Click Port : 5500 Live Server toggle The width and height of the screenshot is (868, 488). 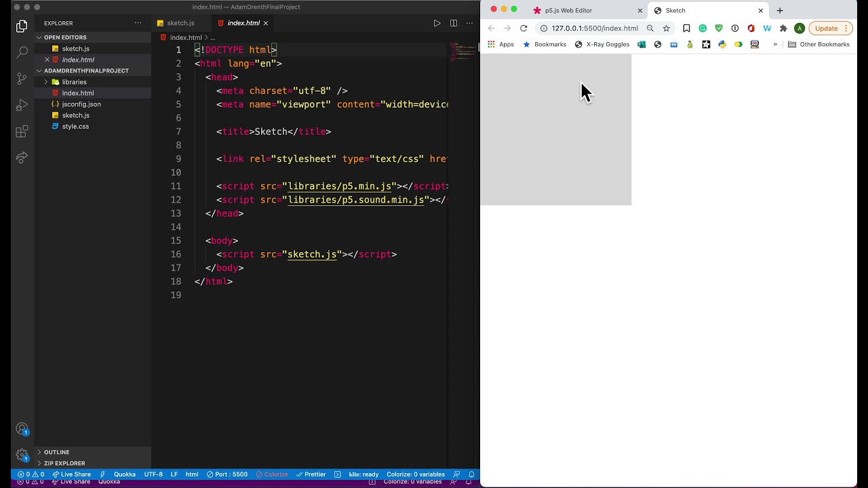coord(227,474)
